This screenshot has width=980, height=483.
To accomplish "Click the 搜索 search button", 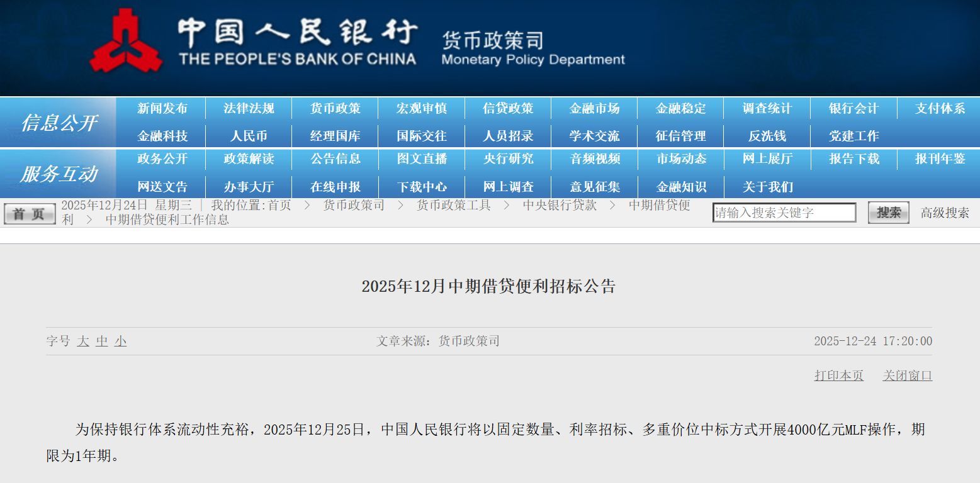I will tap(887, 212).
